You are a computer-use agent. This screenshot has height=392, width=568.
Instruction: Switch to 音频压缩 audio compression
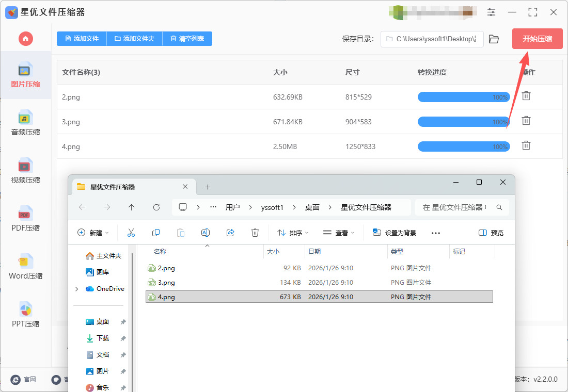coord(25,123)
